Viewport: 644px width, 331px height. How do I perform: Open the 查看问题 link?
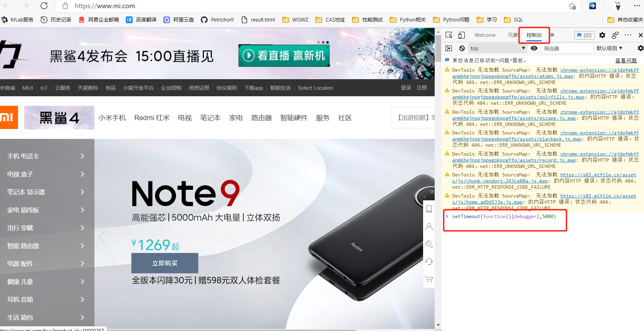click(626, 60)
